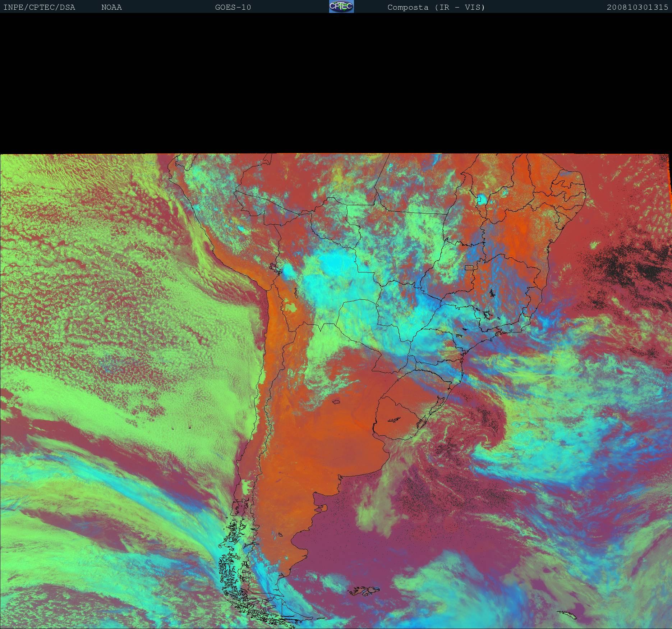The width and height of the screenshot is (672, 629).
Task: Click the GOES-10 satellite name
Action: [233, 7]
